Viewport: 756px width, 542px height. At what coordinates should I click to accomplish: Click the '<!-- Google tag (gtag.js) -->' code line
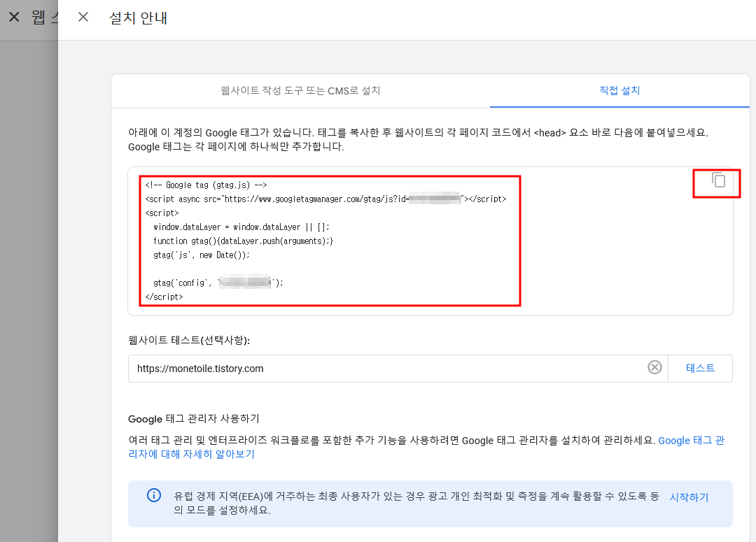[x=206, y=185]
